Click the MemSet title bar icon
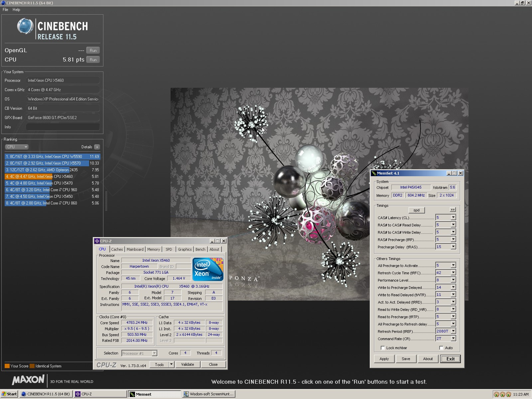This screenshot has height=399, width=532. point(374,173)
